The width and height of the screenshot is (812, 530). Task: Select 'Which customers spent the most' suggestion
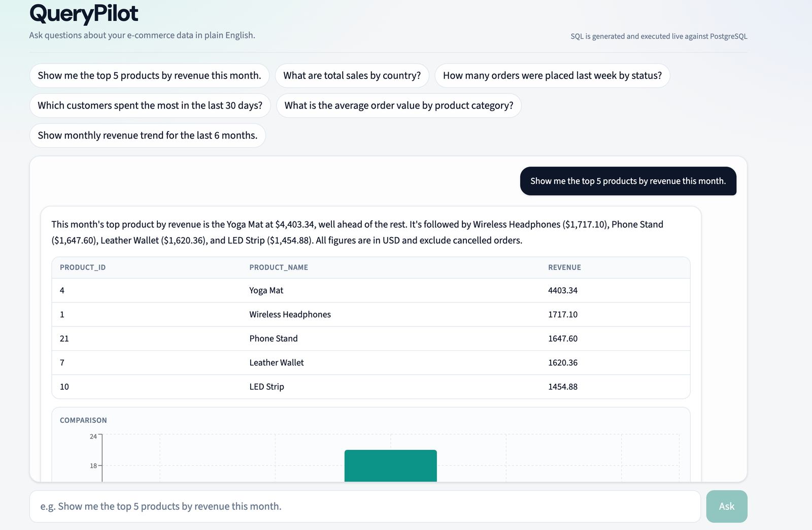click(150, 106)
